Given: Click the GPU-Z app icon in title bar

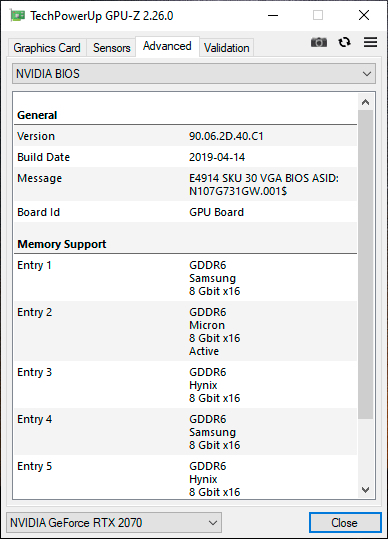Looking at the screenshot, I should point(17,15).
